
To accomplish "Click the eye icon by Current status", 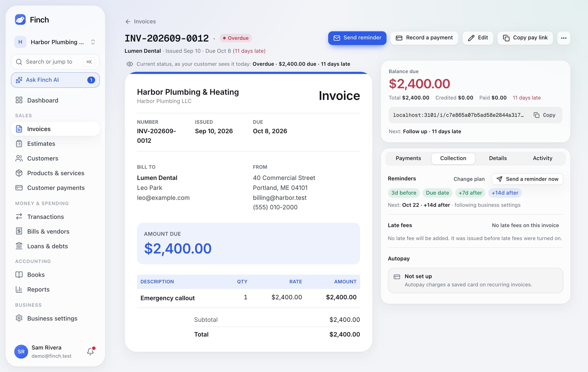I will [130, 64].
